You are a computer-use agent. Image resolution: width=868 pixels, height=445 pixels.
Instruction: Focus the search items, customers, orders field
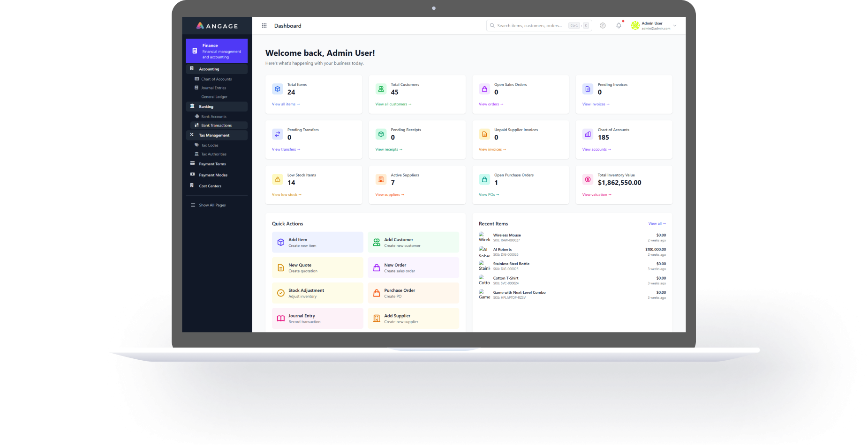(x=530, y=26)
